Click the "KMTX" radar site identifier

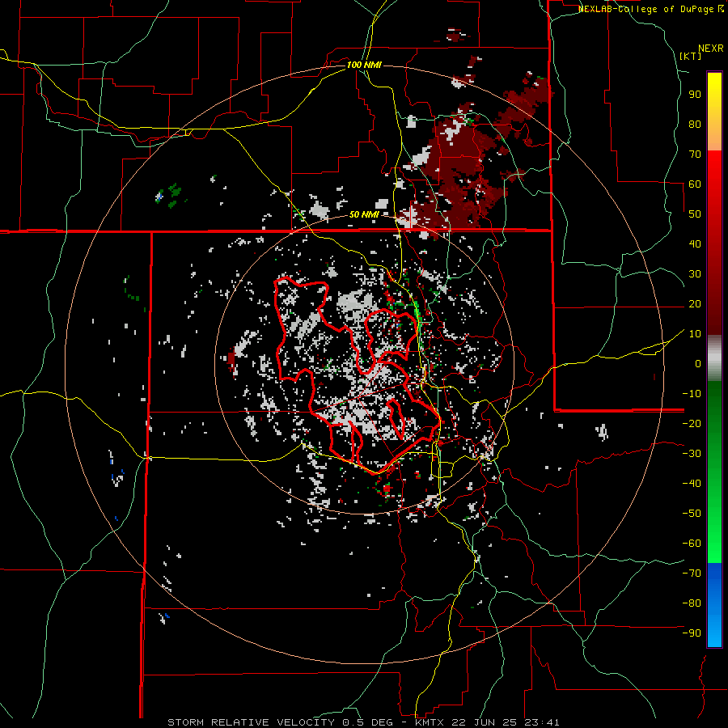click(x=430, y=722)
